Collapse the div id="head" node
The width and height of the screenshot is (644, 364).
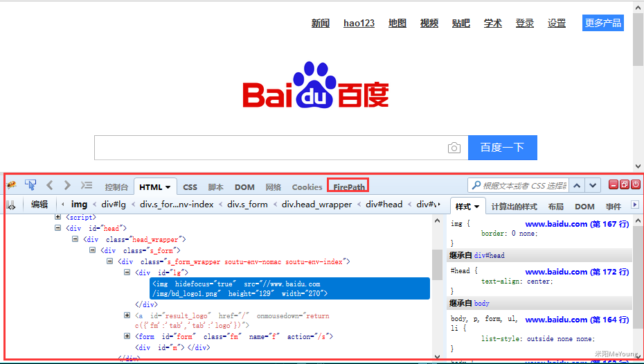pos(58,228)
